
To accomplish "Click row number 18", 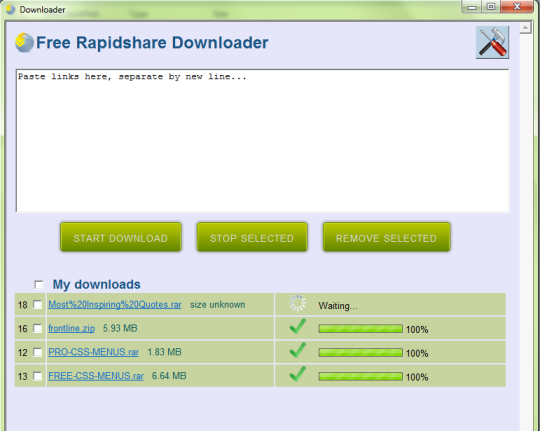I will [22, 305].
